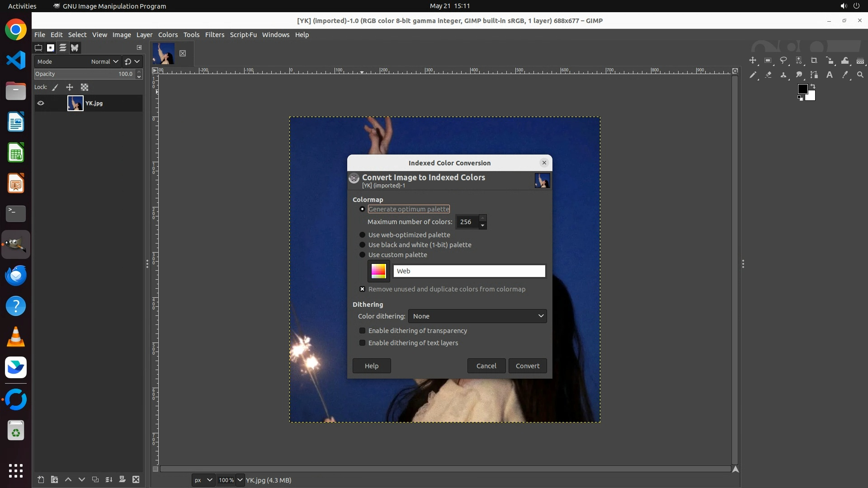
Task: Select the Color Picker eyedropper tool
Action: click(845, 75)
